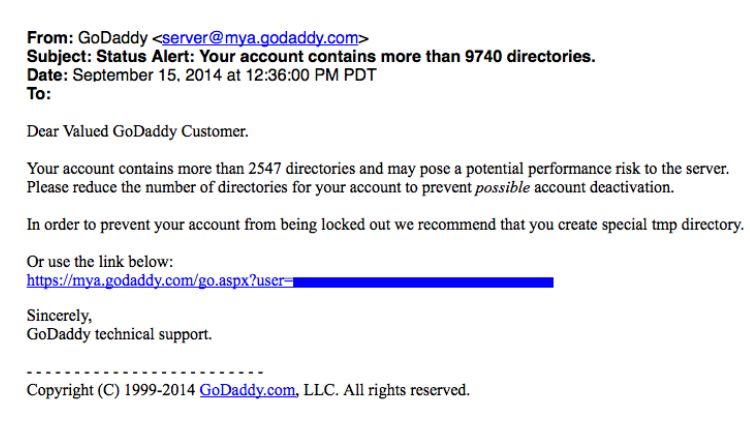This screenshot has height=431, width=750.
Task: Click the sentence mentioning 2547 directories
Action: [x=378, y=168]
